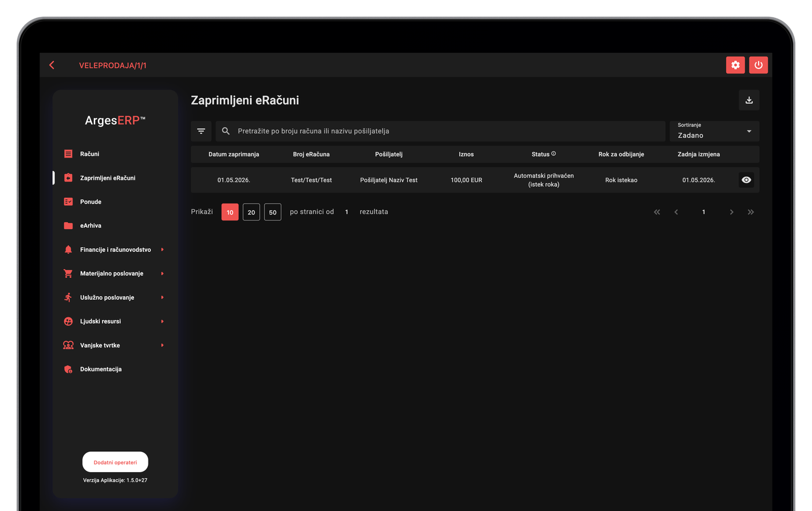The image size is (812, 511).
Task: Go back using the red arrow
Action: click(52, 65)
